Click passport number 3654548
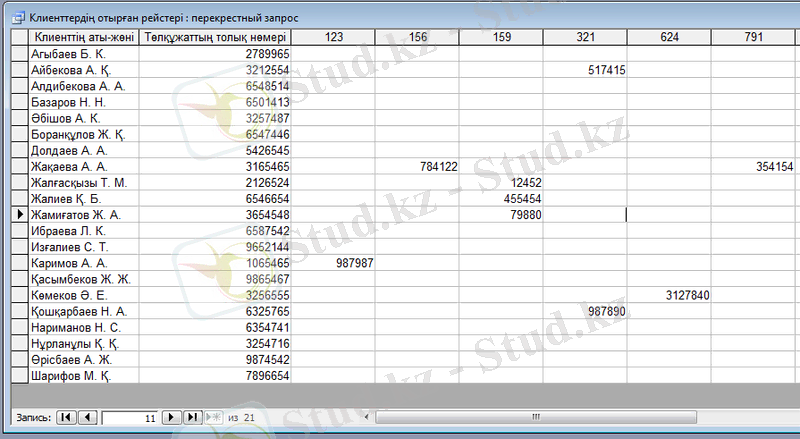800x439 pixels. pos(215,215)
